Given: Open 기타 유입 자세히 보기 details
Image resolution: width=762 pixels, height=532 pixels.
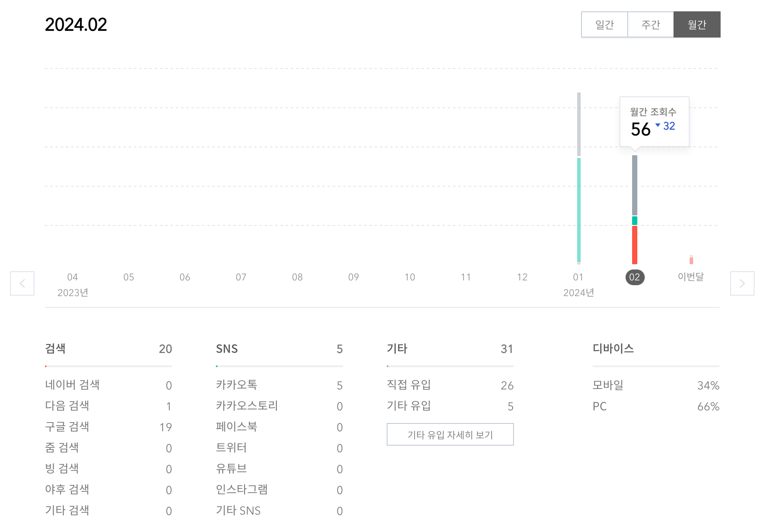Looking at the screenshot, I should 450,434.
